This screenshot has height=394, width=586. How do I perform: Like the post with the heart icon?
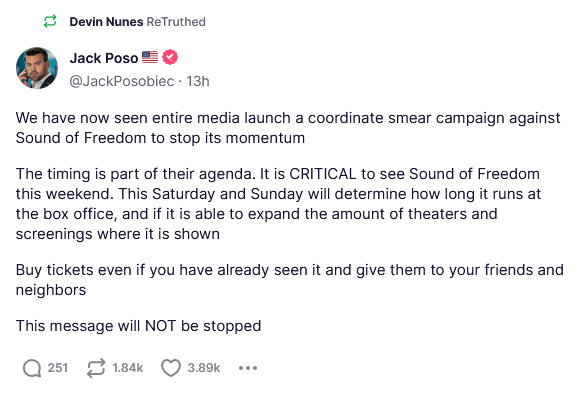pos(171,368)
